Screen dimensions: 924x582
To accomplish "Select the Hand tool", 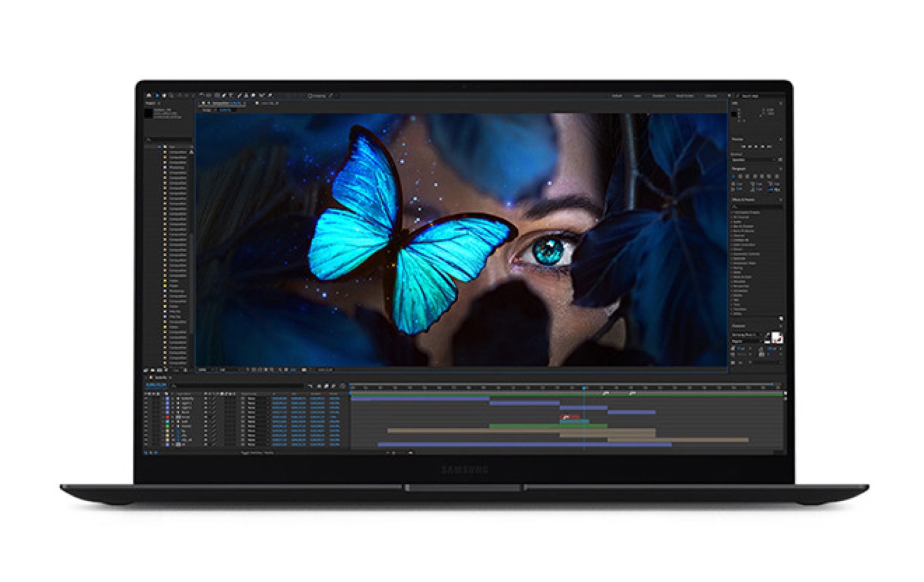I will click(164, 96).
